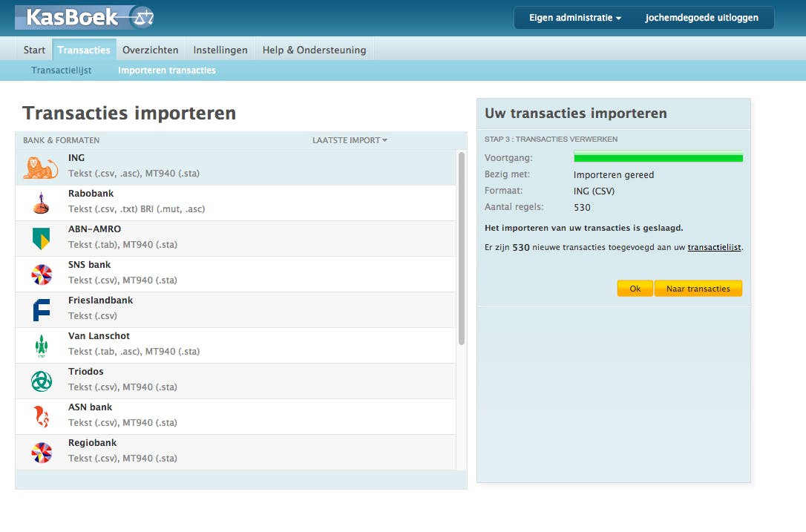
Task: Click 'Stap 3 : Transacties verwerken' label
Action: click(551, 139)
